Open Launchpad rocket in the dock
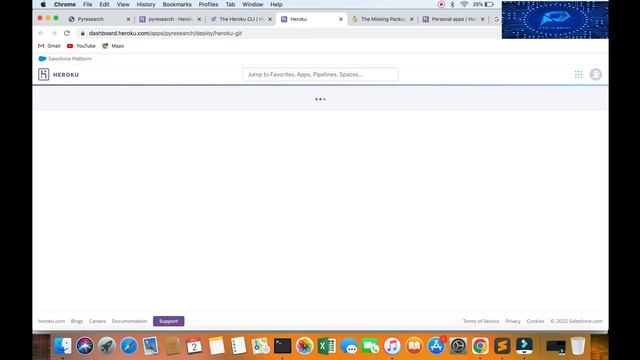 pos(107,346)
